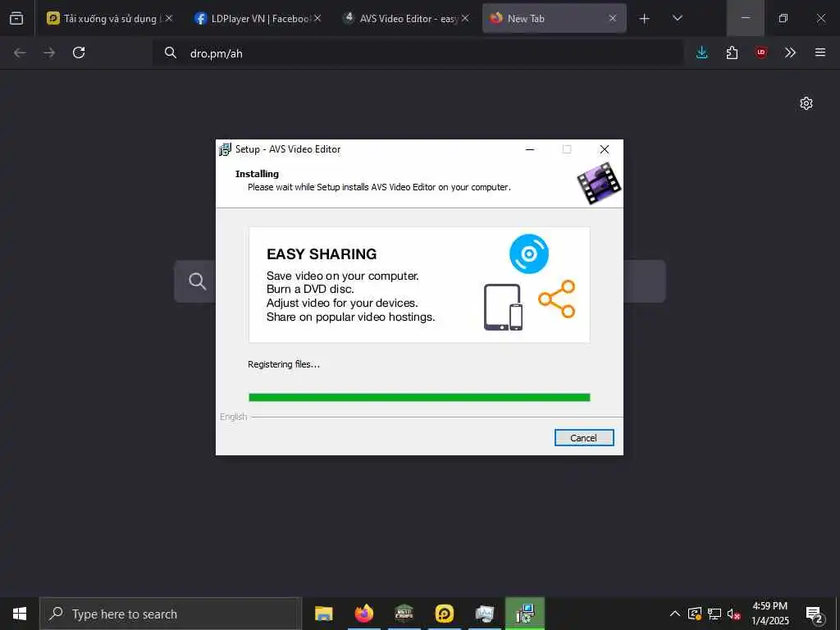
Task: Open File Explorer from the taskbar
Action: click(323, 614)
